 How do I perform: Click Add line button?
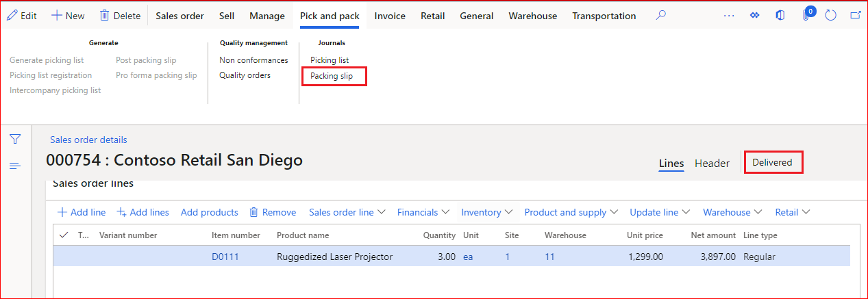pos(82,212)
